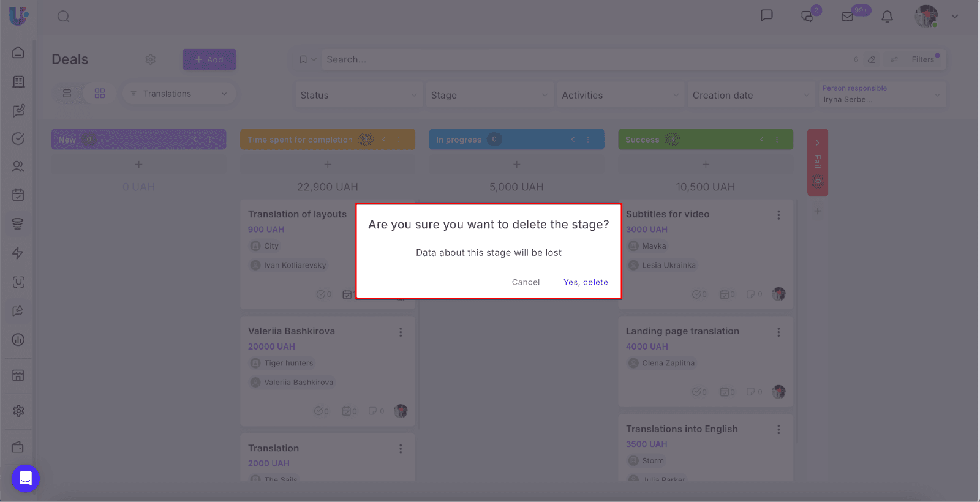Expand the Creation date filter dropdown
Viewport: 980px width, 502px height.
click(x=751, y=95)
